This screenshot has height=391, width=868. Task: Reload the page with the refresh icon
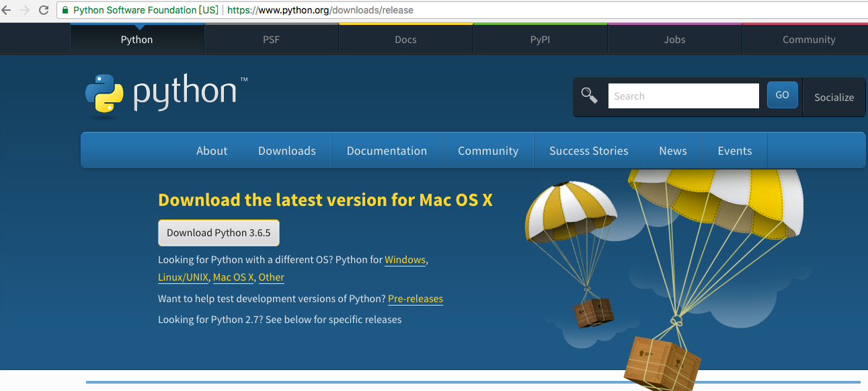(44, 10)
